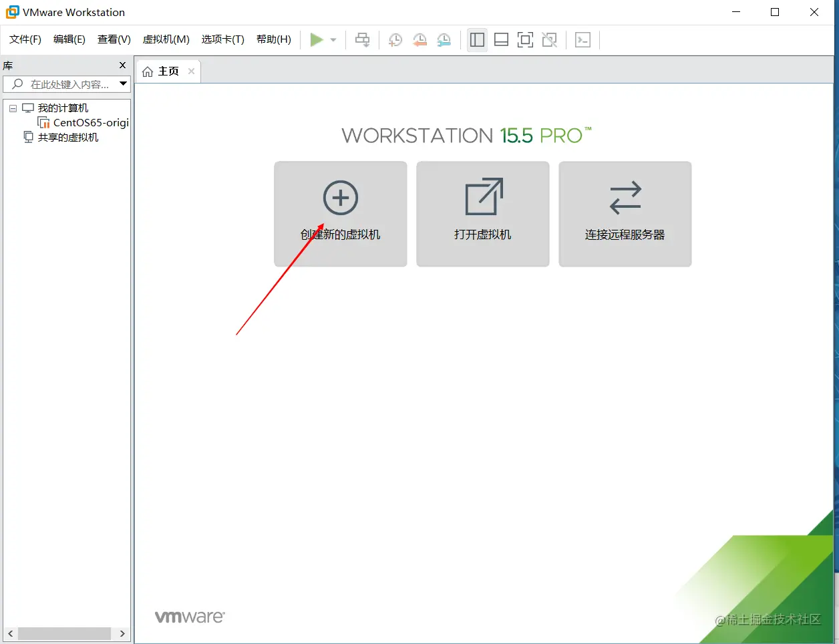This screenshot has width=839, height=644.
Task: Collapse the 我的计算机 tree node
Action: click(13, 108)
